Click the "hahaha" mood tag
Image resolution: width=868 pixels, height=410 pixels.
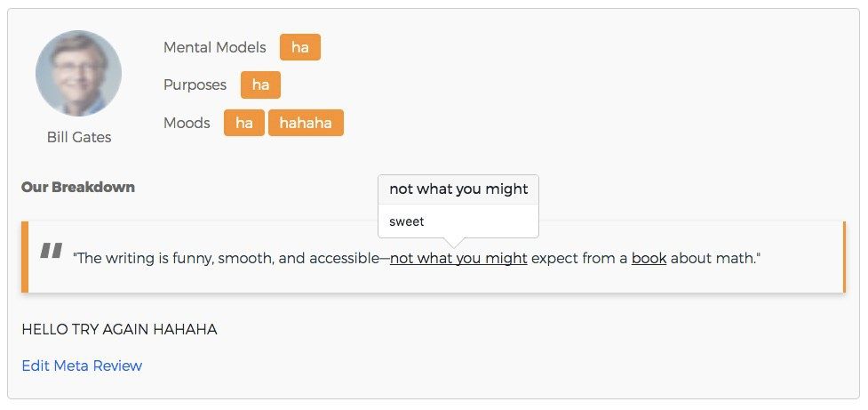coord(306,123)
